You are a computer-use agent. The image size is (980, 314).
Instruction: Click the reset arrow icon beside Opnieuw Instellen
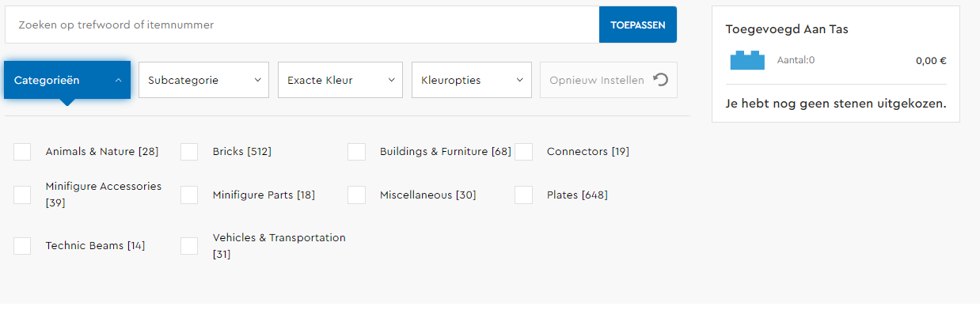[x=661, y=80]
